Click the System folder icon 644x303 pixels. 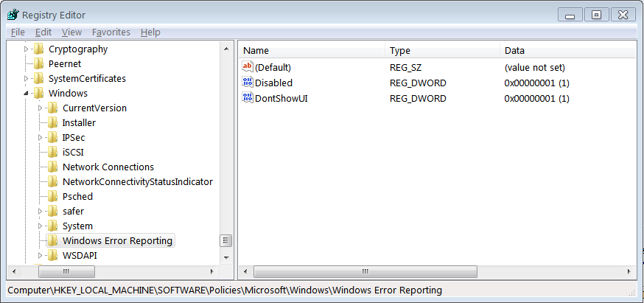click(52, 226)
